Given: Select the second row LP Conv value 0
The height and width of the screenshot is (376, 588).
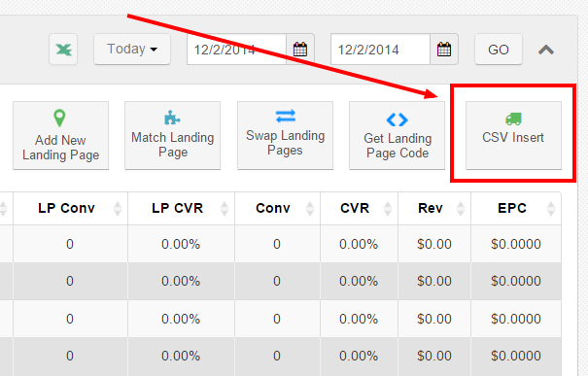Looking at the screenshot, I should (x=70, y=281).
